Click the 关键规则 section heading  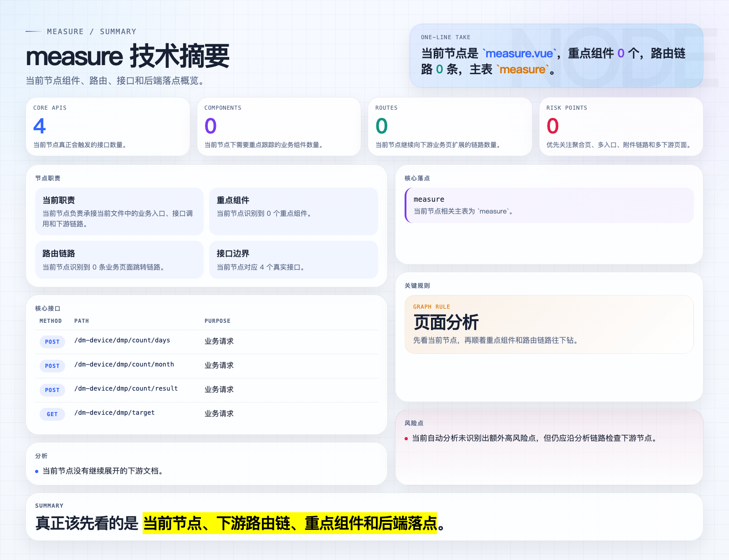click(x=417, y=285)
